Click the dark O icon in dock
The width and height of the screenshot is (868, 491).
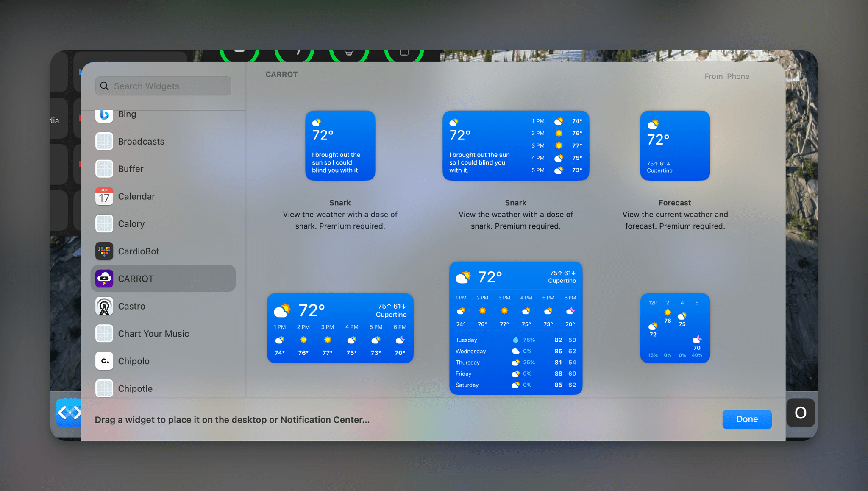(801, 413)
